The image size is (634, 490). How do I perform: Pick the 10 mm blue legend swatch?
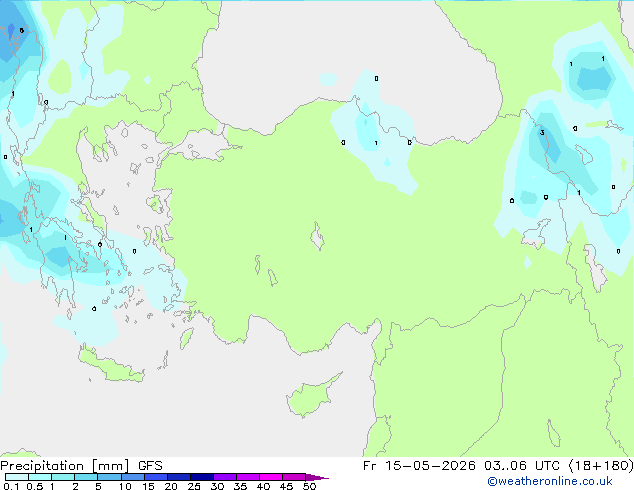133,477
